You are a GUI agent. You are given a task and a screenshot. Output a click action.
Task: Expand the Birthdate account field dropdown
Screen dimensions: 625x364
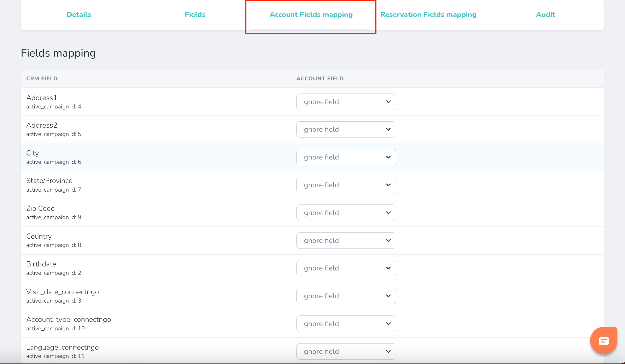pos(346,268)
